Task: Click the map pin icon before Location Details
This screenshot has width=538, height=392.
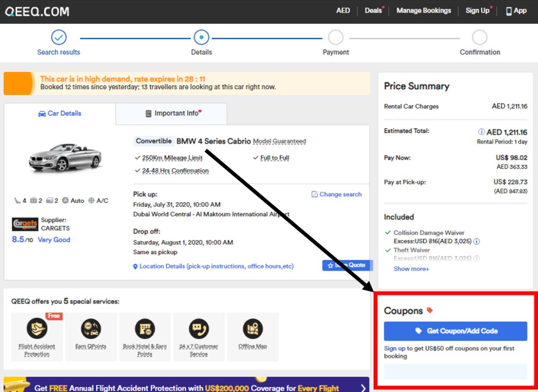Action: tap(135, 267)
